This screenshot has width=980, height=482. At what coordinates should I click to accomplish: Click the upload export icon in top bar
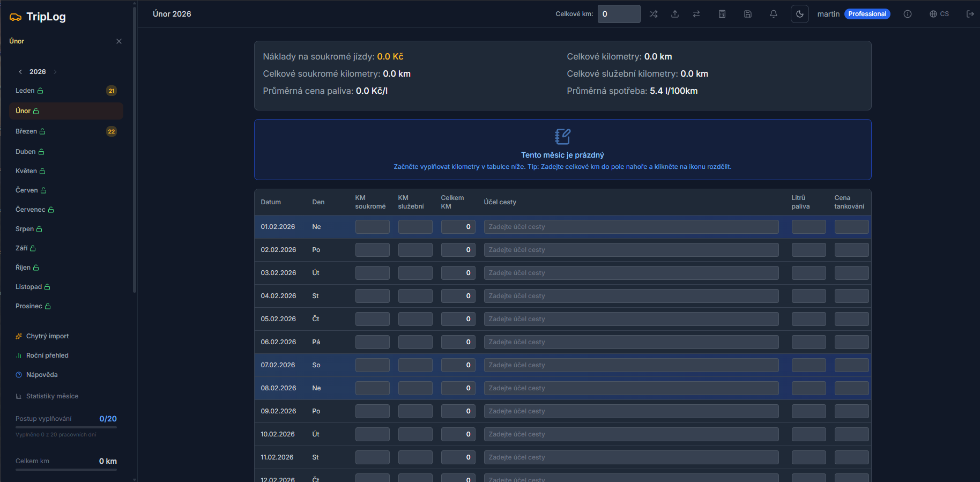tap(675, 14)
